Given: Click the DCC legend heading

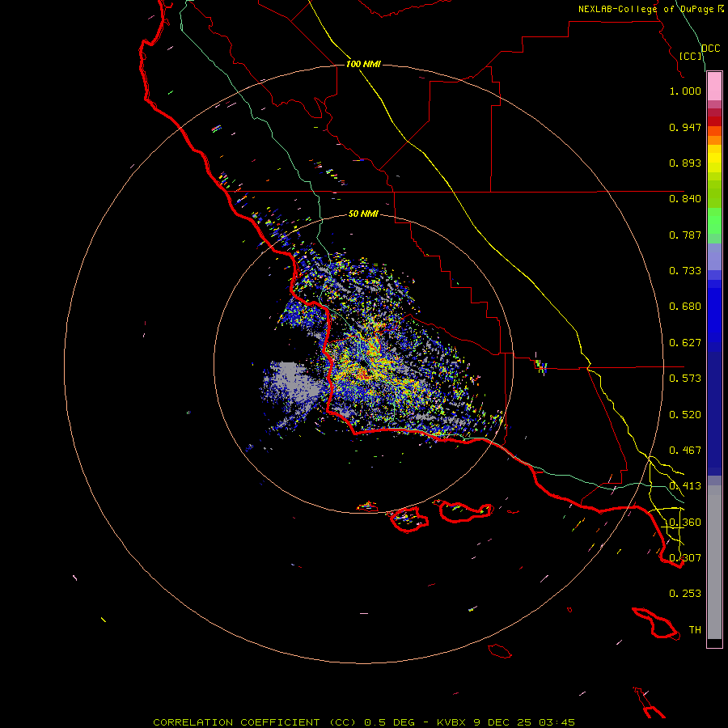Looking at the screenshot, I should point(710,49).
